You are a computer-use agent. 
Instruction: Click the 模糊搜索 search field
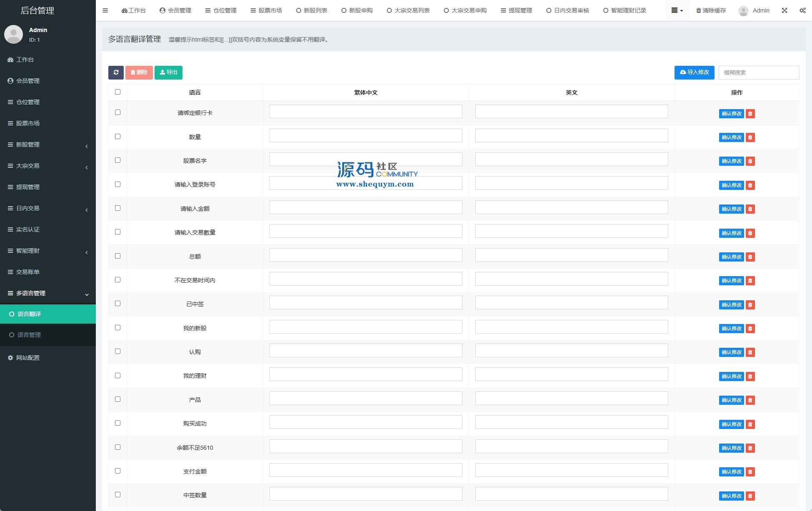(x=759, y=72)
